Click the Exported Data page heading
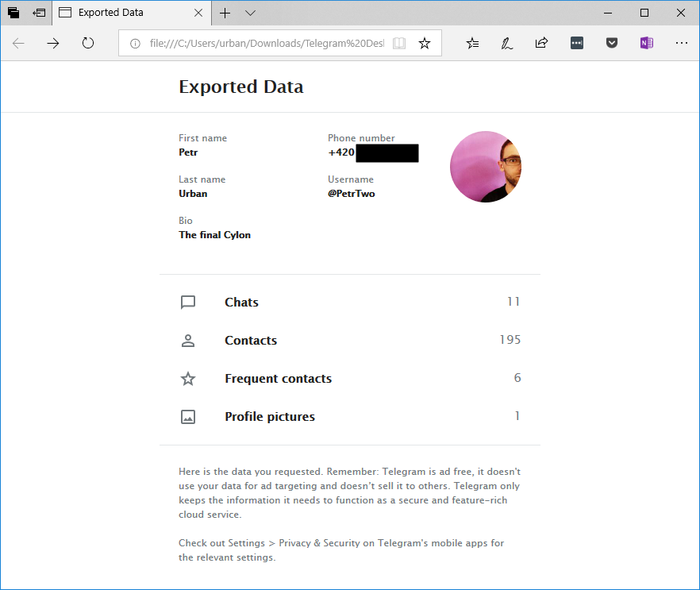 pos(241,87)
